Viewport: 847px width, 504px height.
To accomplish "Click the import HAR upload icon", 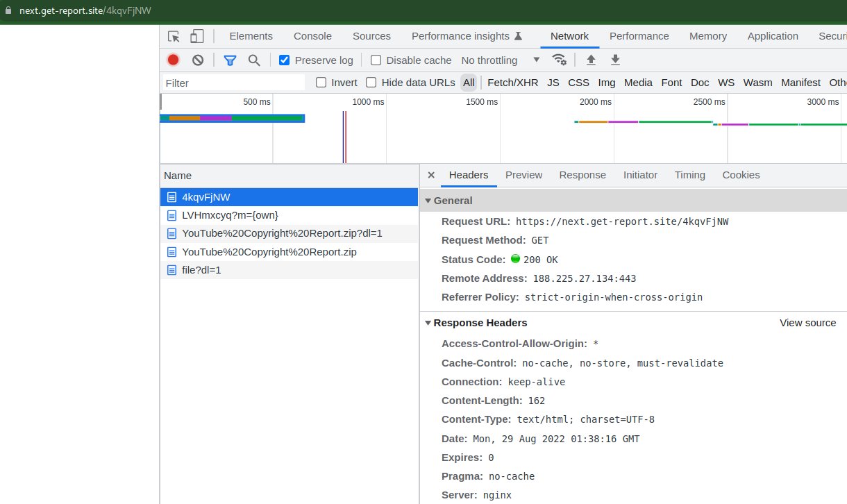I will point(591,60).
